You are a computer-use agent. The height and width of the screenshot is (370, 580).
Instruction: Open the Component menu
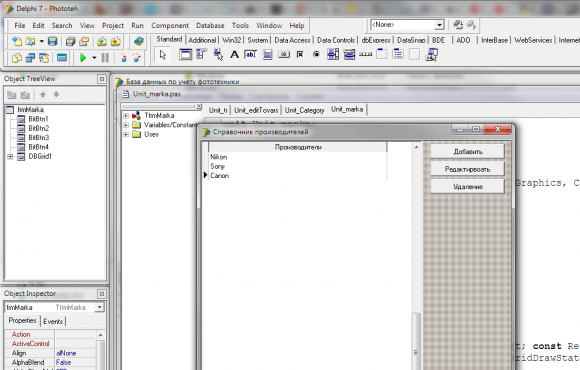pos(170,26)
